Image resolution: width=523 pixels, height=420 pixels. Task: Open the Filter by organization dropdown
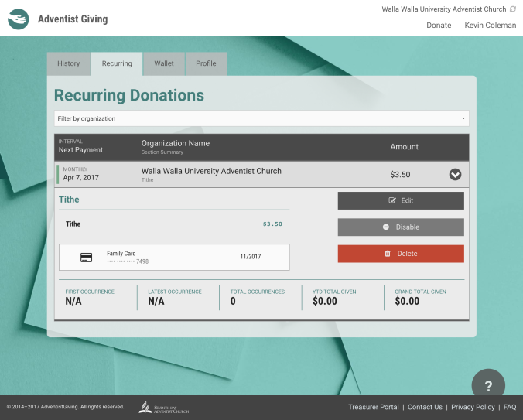click(x=261, y=118)
